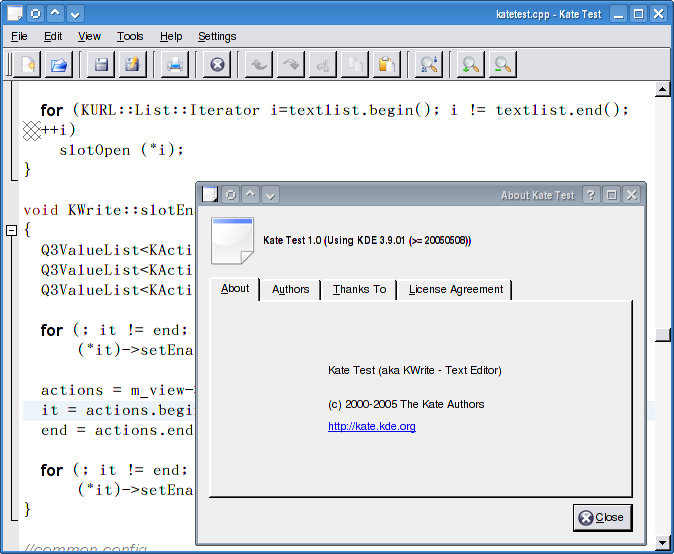Screen dimensions: 674x554
Task: Click the Cut scissors icon
Action: [323, 65]
